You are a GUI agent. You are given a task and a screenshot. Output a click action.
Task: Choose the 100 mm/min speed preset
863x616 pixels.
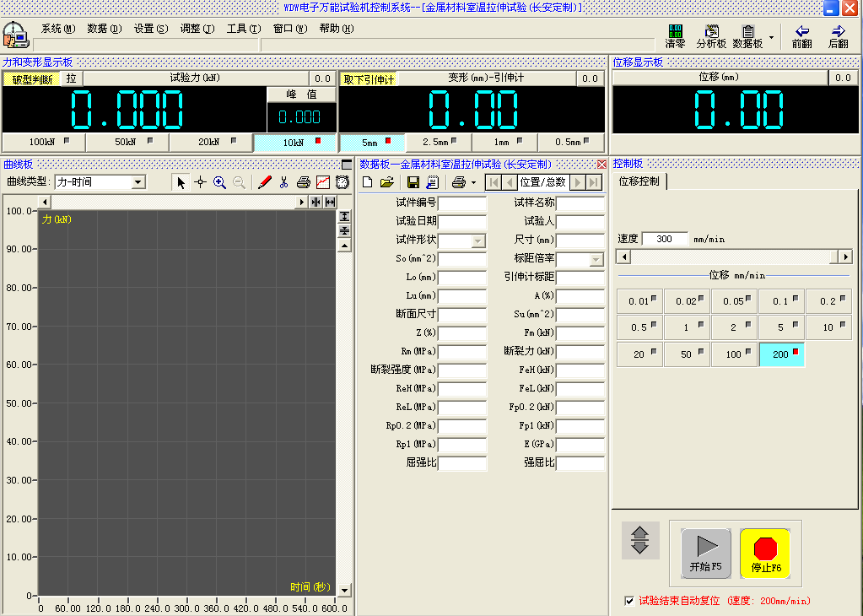tap(734, 354)
